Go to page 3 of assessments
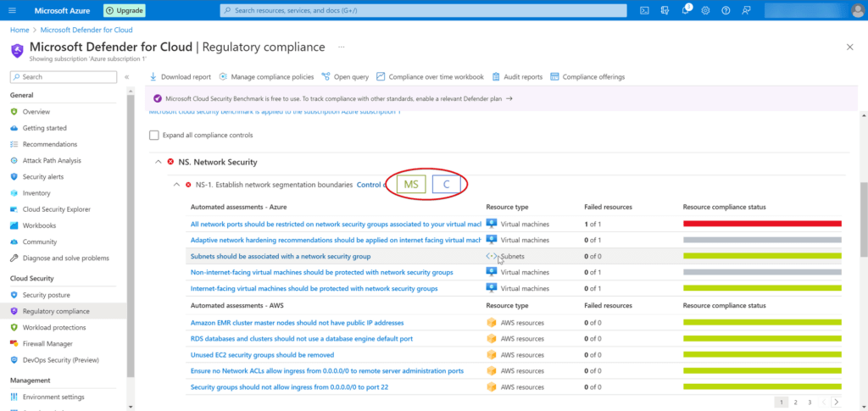This screenshot has height=411, width=868. [x=810, y=403]
